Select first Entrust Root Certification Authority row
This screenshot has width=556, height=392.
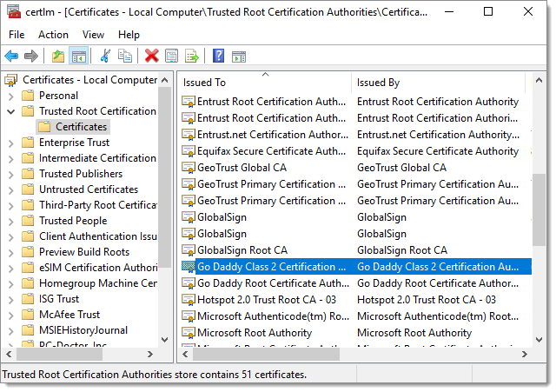pyautogui.click(x=356, y=102)
